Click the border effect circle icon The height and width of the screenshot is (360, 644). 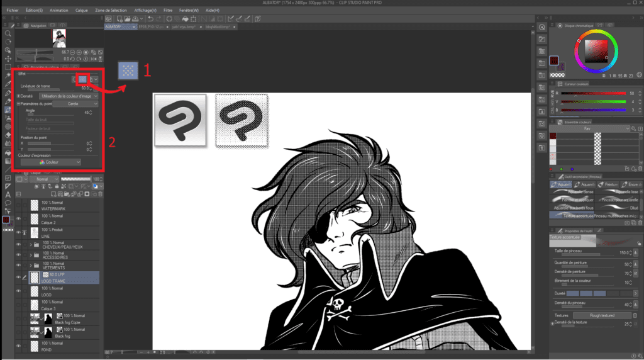75,79
